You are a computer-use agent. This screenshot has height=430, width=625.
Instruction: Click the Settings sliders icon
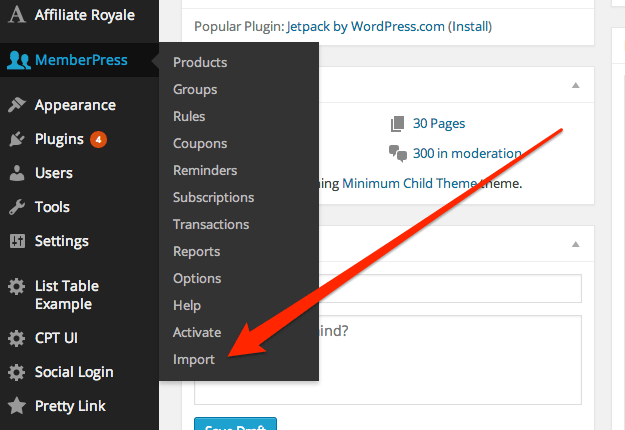(x=17, y=241)
